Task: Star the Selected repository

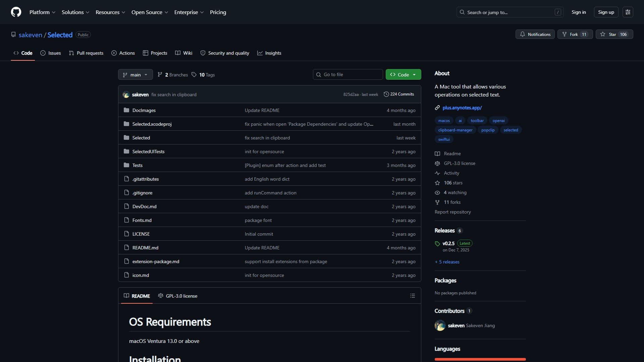Action: pyautogui.click(x=614, y=34)
